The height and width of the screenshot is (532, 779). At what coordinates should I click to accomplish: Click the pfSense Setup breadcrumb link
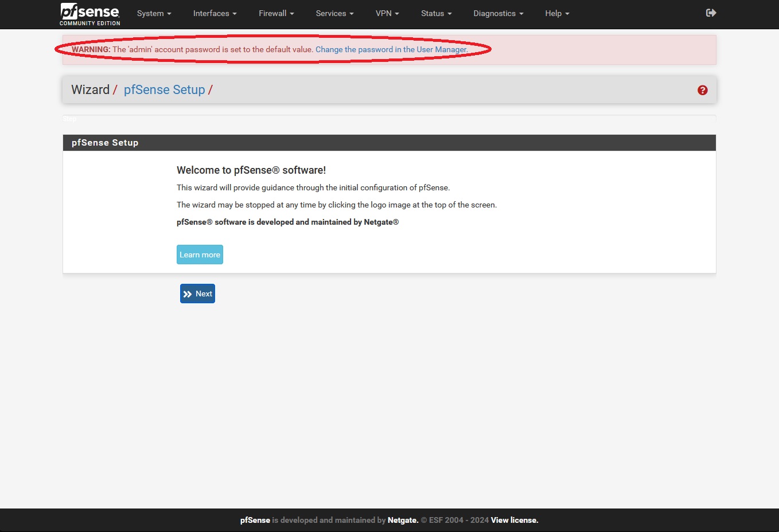click(x=164, y=90)
